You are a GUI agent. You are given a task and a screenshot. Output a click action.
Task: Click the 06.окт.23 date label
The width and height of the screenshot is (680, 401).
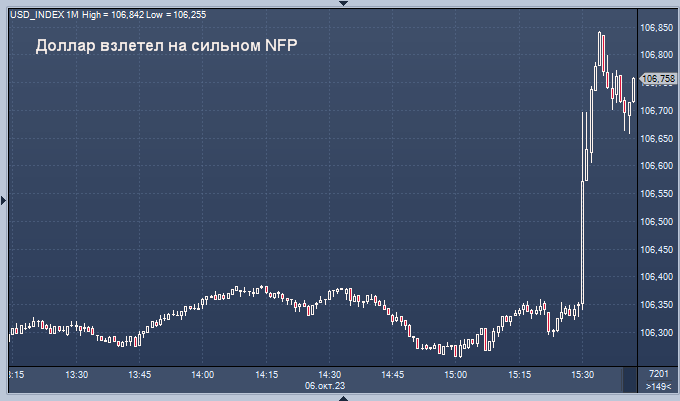(x=325, y=385)
